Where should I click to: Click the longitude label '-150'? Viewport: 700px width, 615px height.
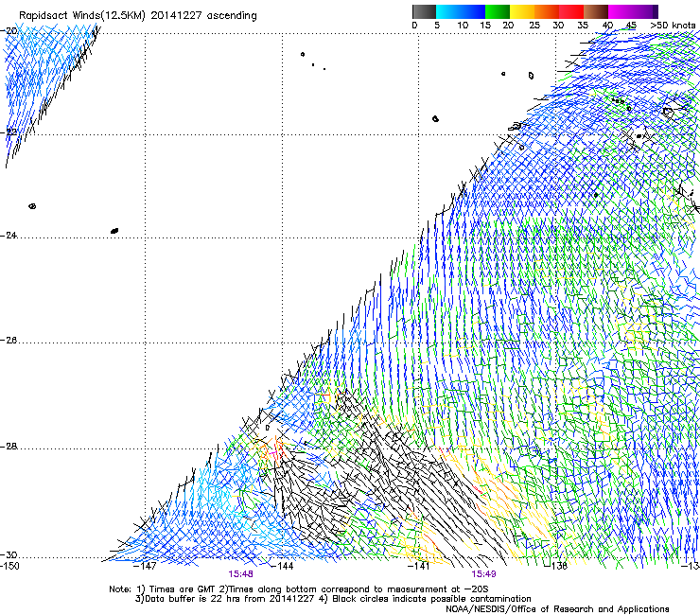pos(9,566)
